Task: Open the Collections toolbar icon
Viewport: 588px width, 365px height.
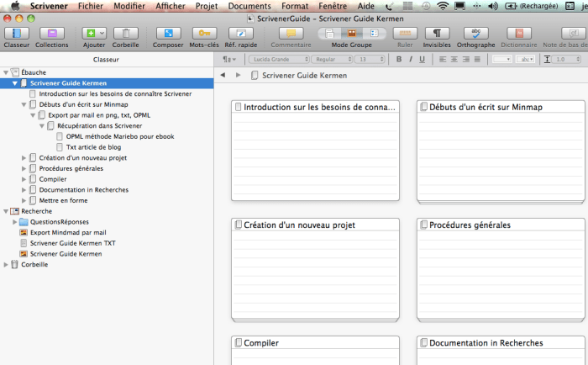Action: point(52,34)
